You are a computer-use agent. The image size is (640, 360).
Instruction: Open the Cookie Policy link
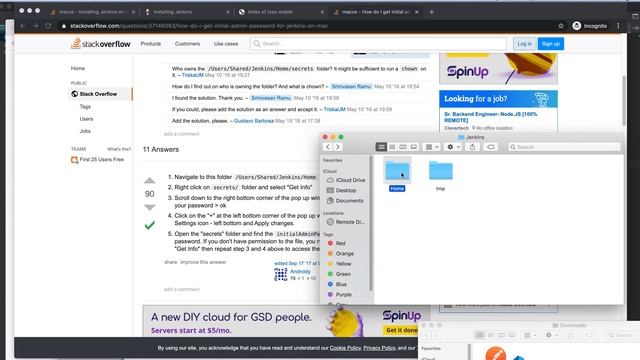(345, 348)
